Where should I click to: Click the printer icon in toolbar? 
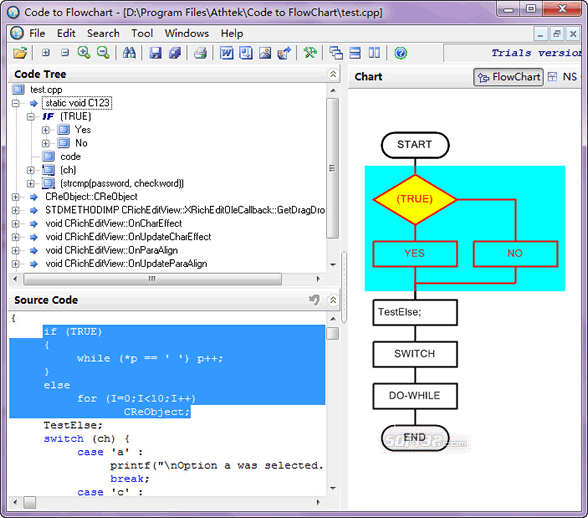(201, 53)
